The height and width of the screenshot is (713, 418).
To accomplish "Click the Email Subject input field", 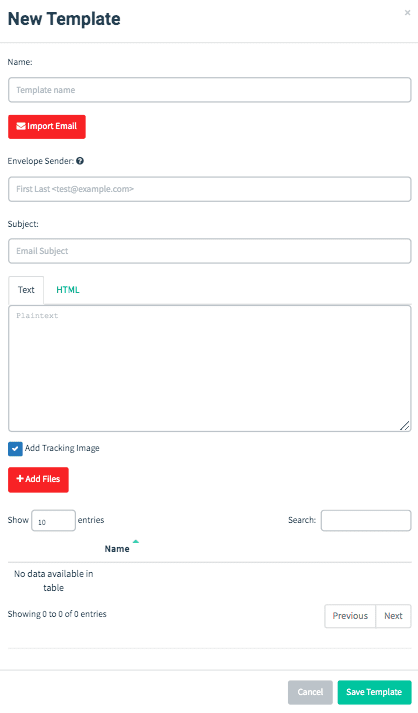I will click(210, 251).
